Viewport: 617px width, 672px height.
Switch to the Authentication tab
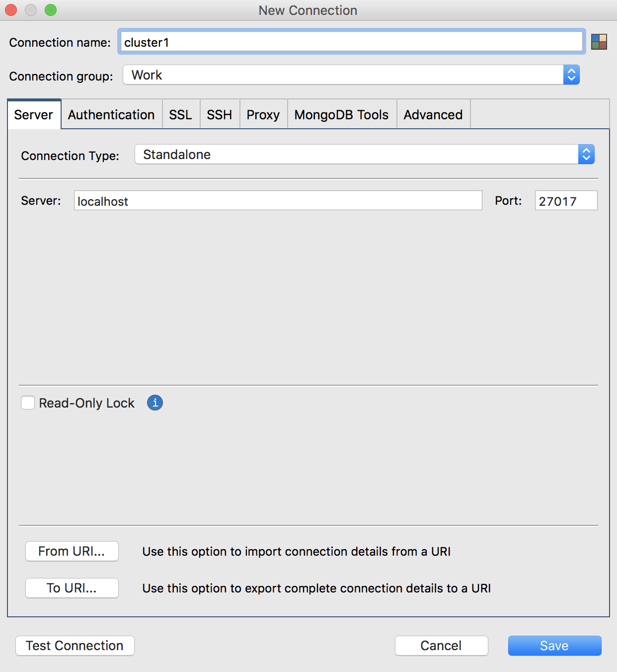[111, 115]
